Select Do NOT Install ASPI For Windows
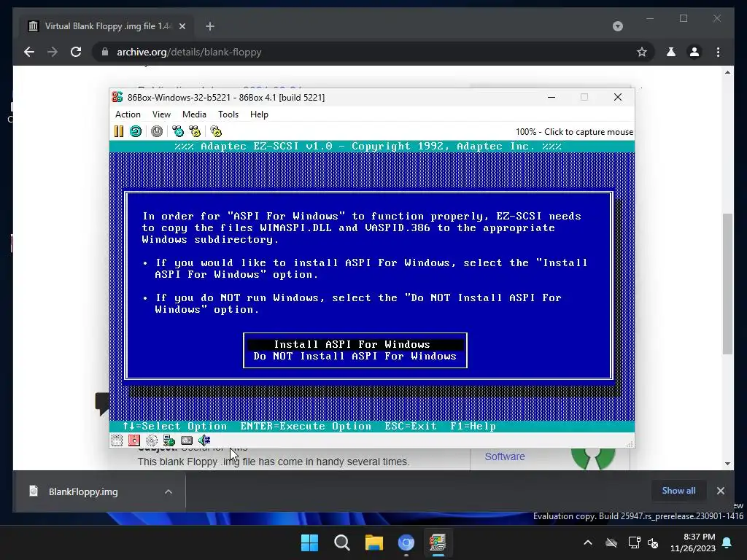 point(355,356)
